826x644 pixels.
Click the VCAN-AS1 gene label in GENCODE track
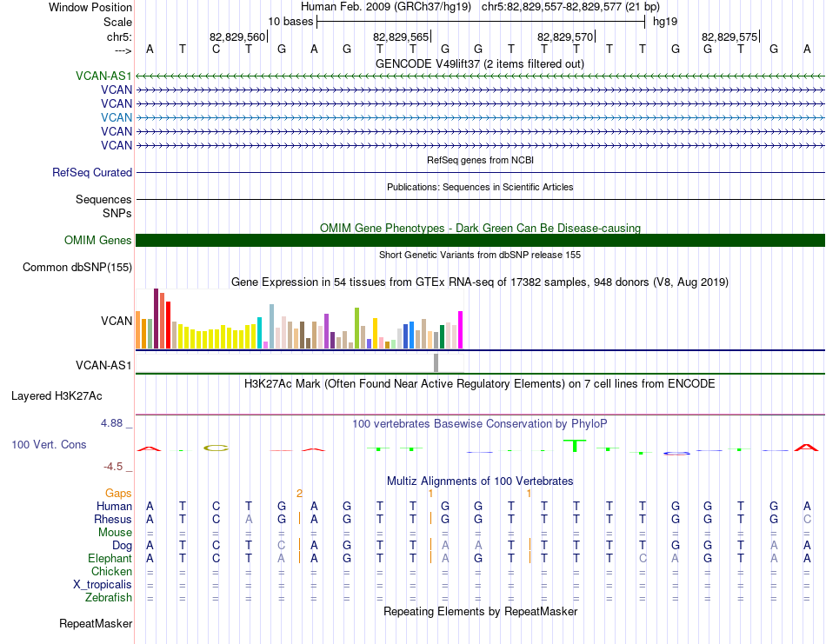coord(103,76)
